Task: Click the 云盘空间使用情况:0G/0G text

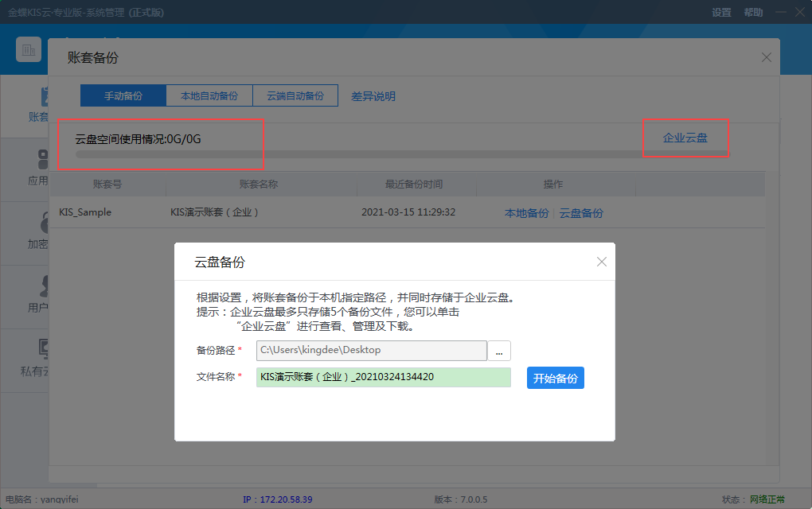Action: 138,139
